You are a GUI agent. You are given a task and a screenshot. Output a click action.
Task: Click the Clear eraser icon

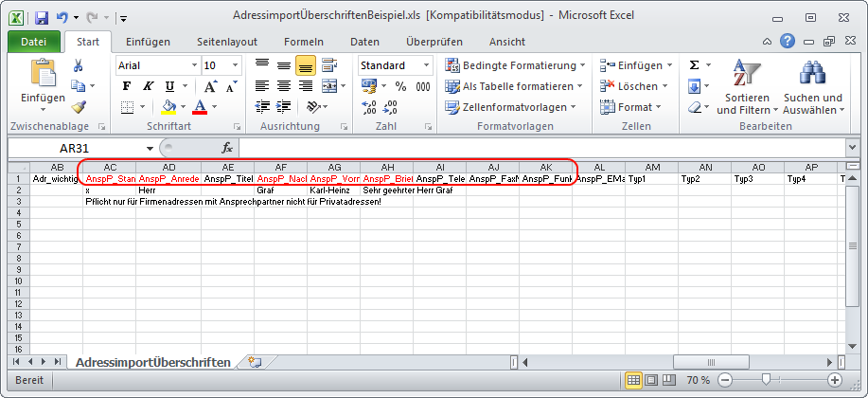[695, 106]
